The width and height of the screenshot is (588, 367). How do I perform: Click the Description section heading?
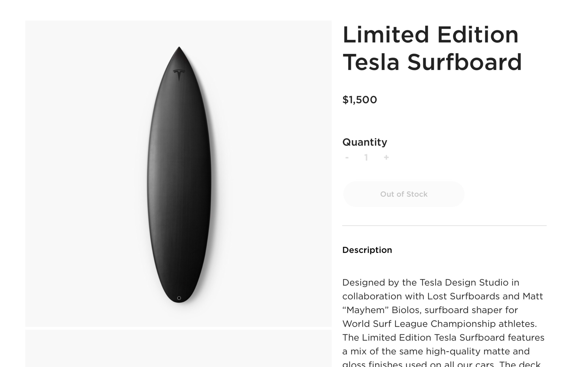367,250
